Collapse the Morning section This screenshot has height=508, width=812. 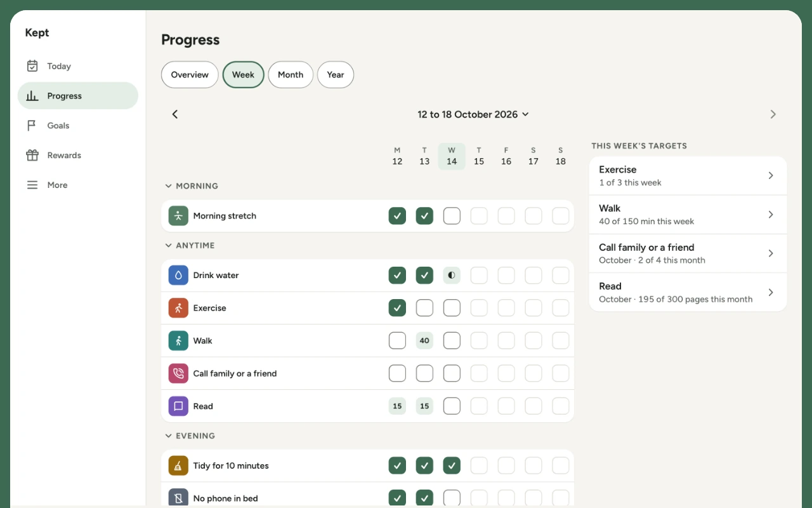click(192, 186)
